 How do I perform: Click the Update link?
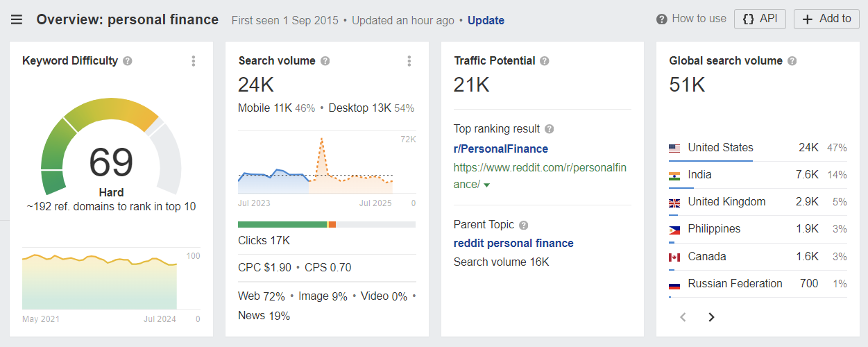coord(486,20)
